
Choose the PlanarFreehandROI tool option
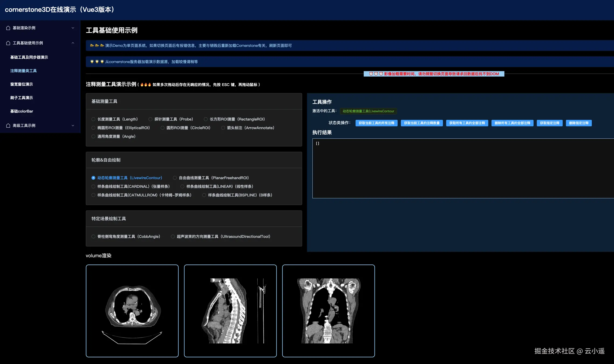(x=175, y=178)
